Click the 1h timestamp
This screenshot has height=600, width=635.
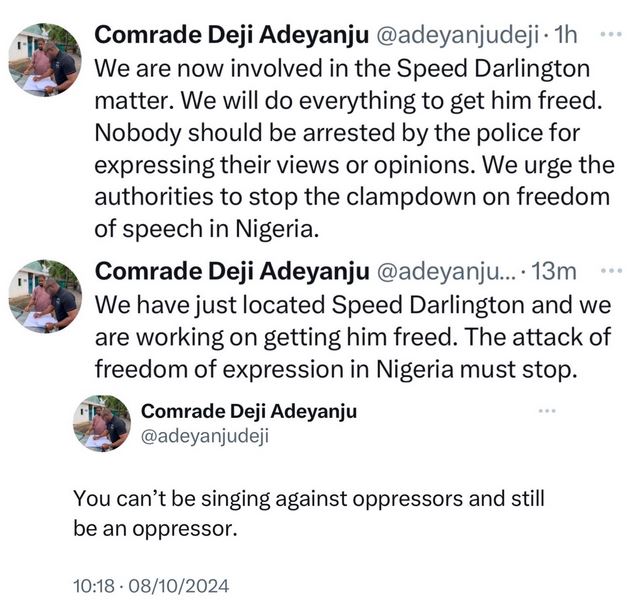coord(566,36)
